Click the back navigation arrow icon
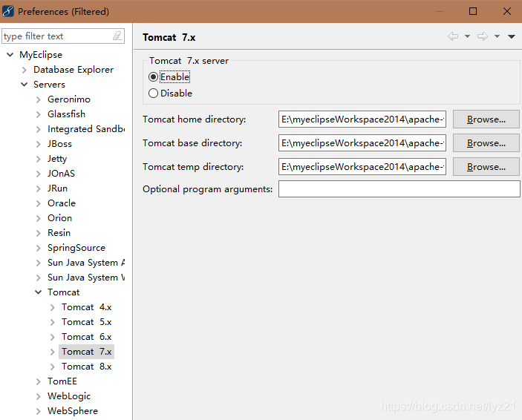Image resolution: width=522 pixels, height=420 pixels. (x=453, y=36)
